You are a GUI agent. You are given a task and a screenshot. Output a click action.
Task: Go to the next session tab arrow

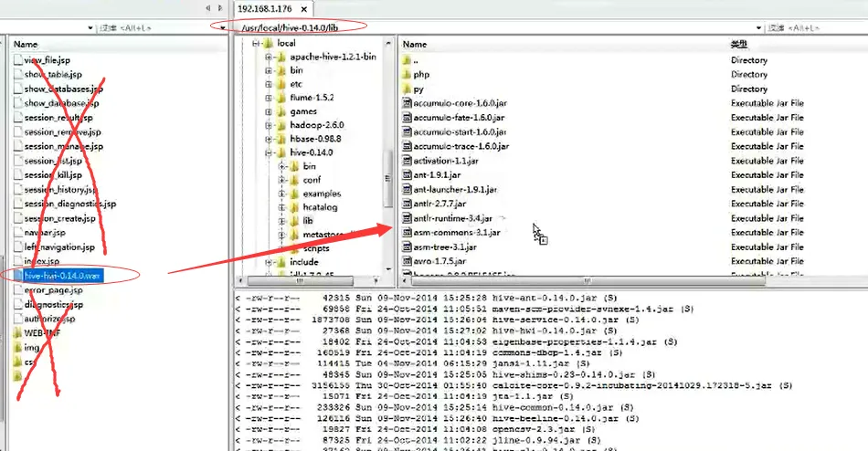[220, 8]
